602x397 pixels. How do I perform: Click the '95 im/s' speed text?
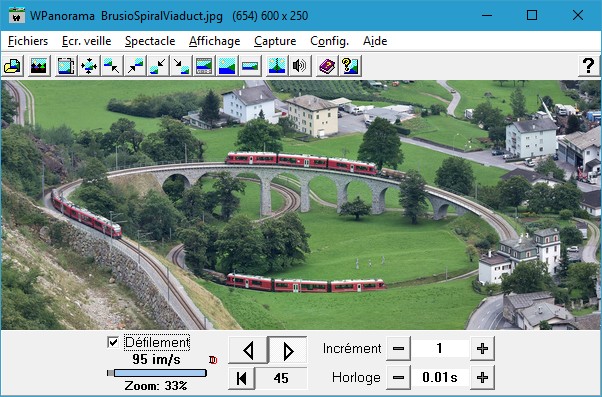[x=156, y=359]
